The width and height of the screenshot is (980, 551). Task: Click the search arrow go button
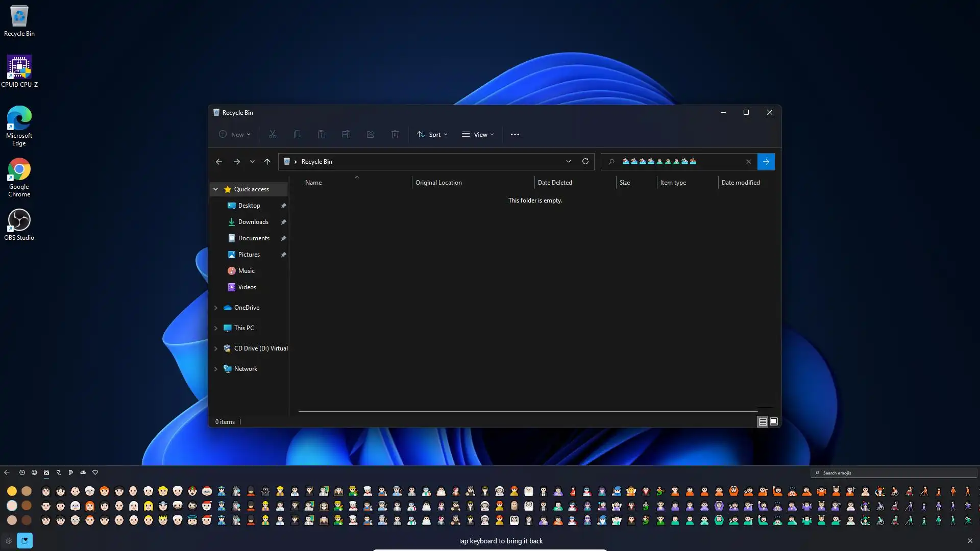click(766, 162)
